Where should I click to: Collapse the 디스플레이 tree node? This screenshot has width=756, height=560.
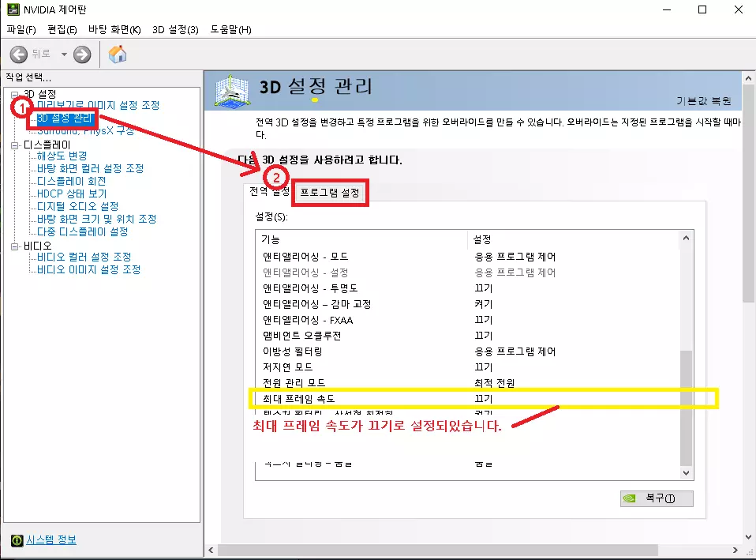click(x=14, y=145)
